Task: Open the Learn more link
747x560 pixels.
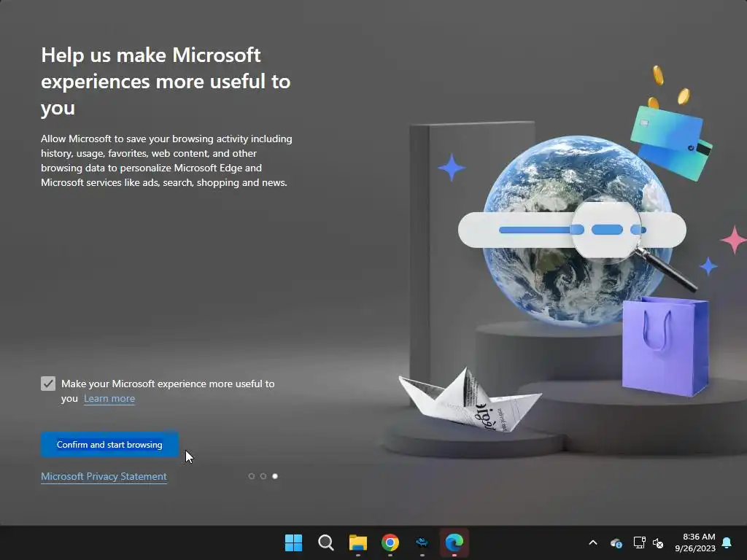Action: tap(109, 399)
